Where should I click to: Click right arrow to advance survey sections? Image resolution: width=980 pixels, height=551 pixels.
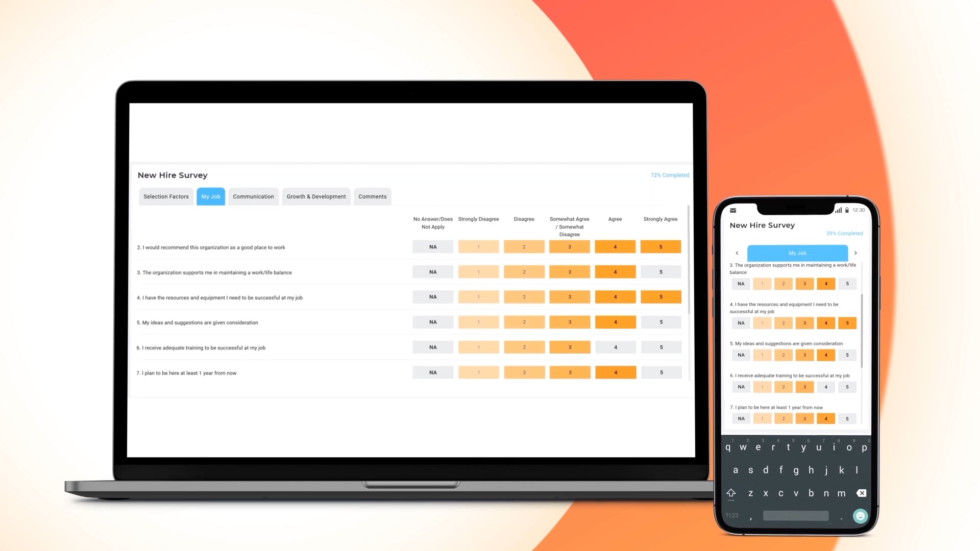tap(856, 253)
